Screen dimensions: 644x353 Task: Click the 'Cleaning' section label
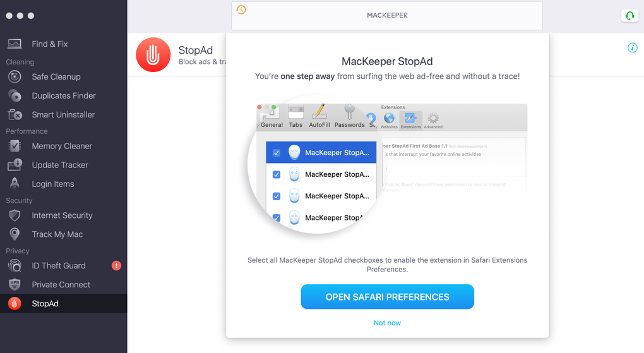(x=20, y=62)
